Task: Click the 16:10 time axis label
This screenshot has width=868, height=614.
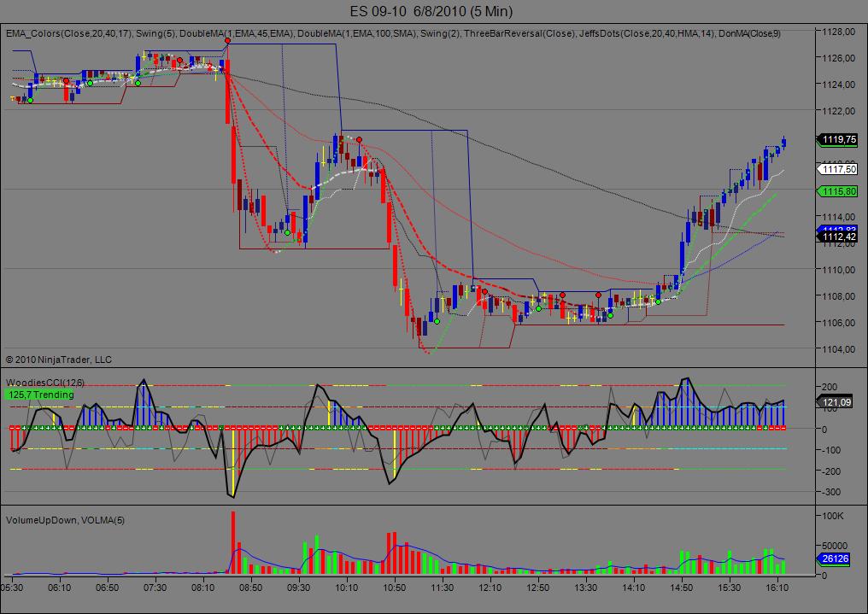Action: tap(777, 588)
